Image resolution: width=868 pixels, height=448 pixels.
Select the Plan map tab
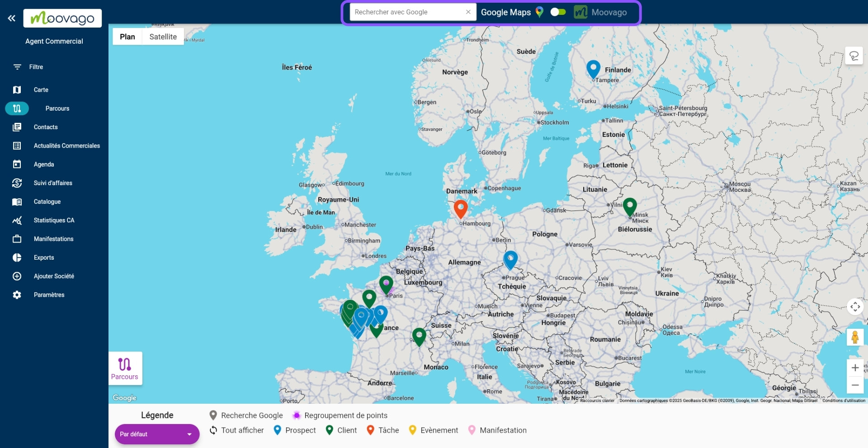point(127,36)
